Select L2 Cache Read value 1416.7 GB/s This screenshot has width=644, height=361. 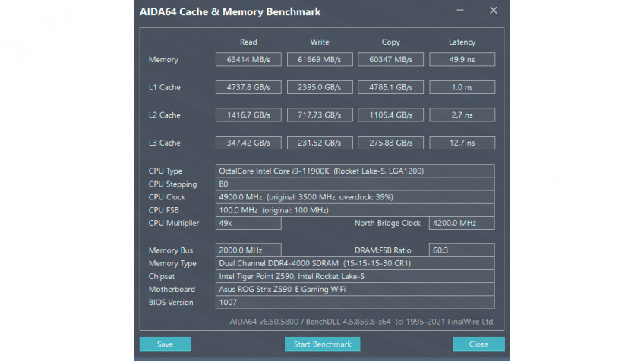(248, 115)
